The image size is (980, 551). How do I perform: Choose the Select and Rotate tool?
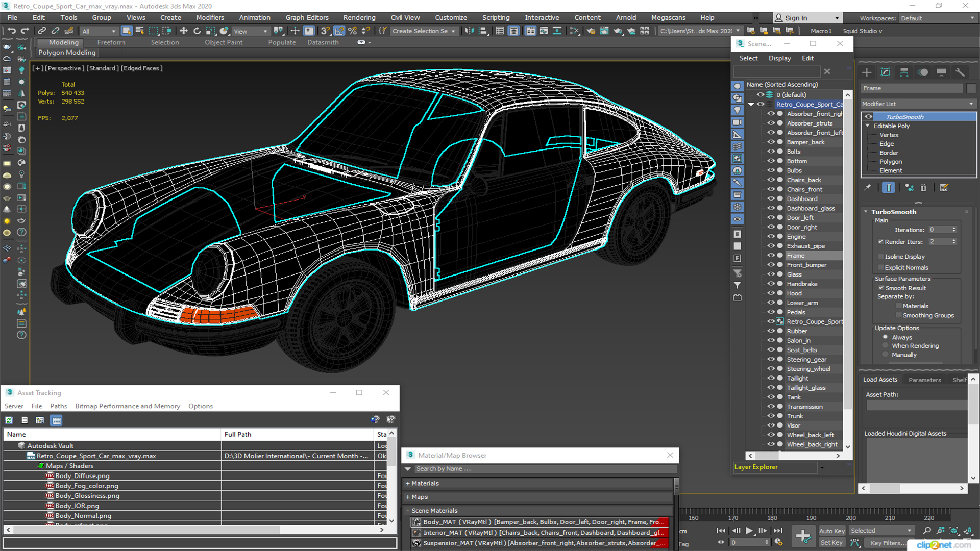click(x=197, y=31)
